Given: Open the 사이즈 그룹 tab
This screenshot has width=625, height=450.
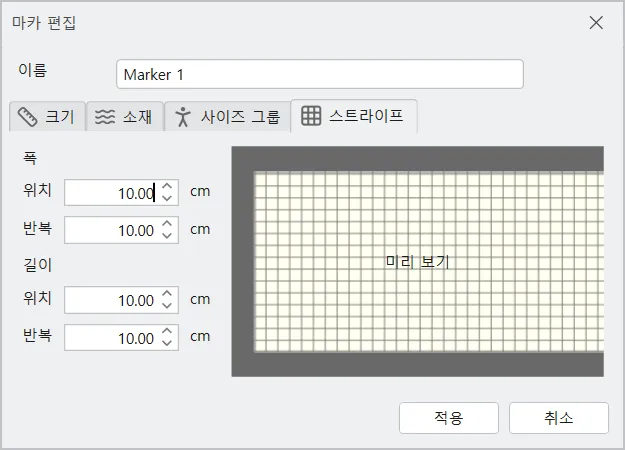Looking at the screenshot, I should 227,116.
